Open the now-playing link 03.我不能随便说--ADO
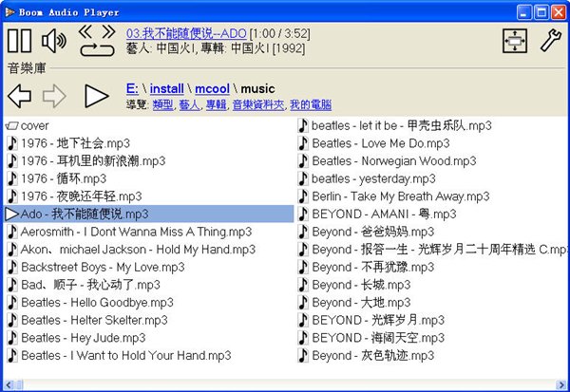 (186, 33)
